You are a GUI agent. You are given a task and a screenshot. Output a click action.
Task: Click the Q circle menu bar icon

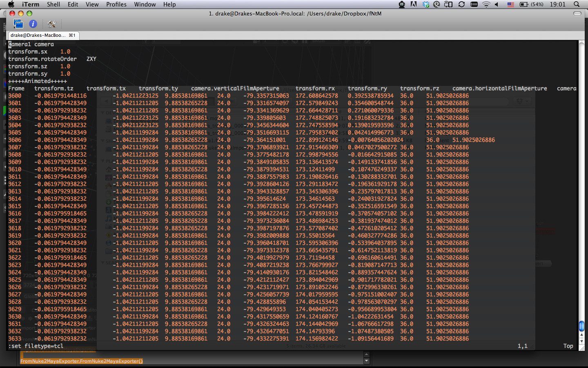click(437, 4)
